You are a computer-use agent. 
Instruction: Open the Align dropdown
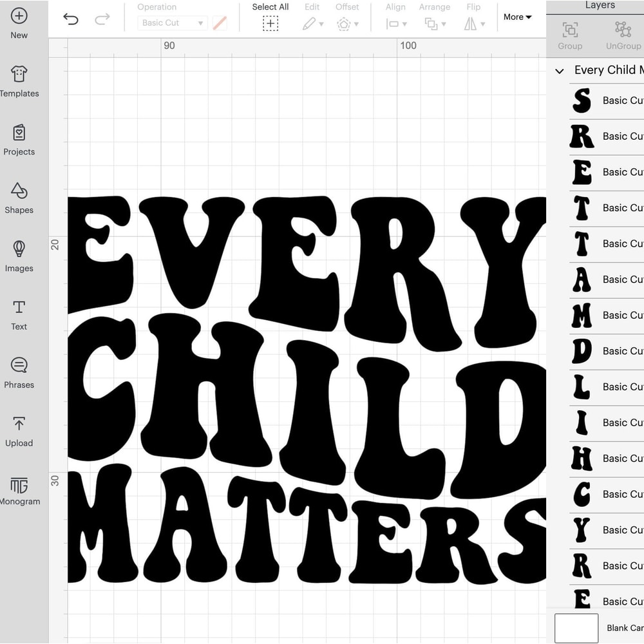[x=397, y=24]
